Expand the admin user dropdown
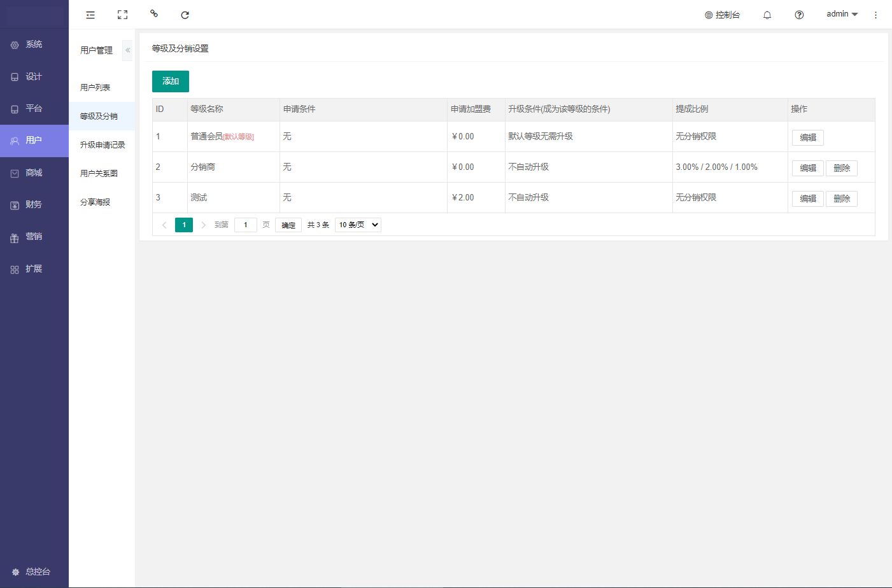This screenshot has width=892, height=588. (842, 14)
